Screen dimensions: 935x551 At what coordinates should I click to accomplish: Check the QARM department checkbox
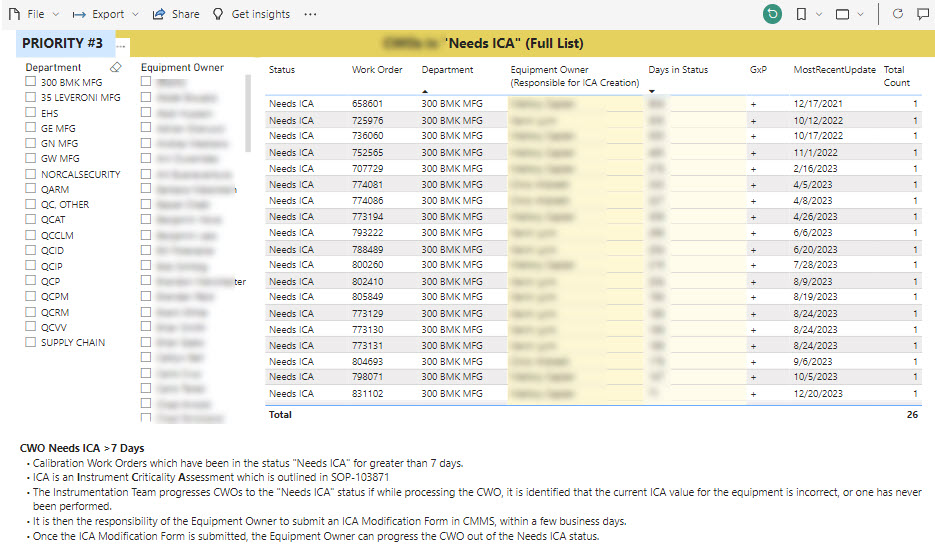[31, 189]
